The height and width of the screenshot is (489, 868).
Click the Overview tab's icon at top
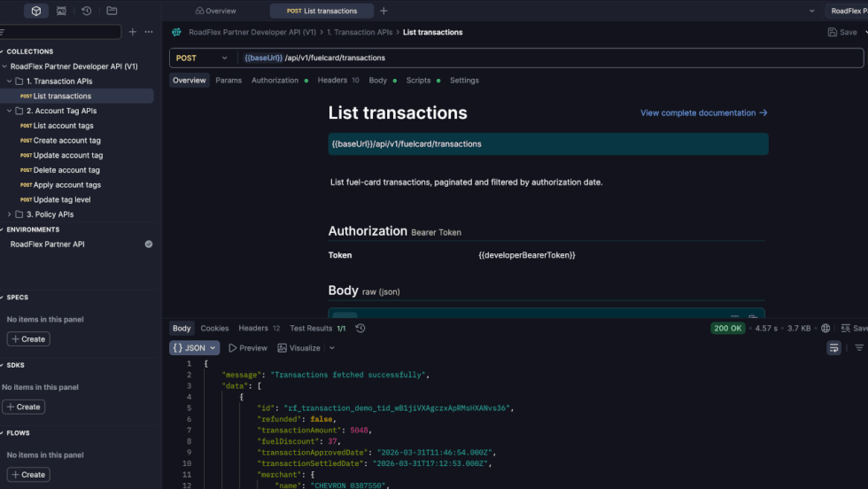coord(200,12)
